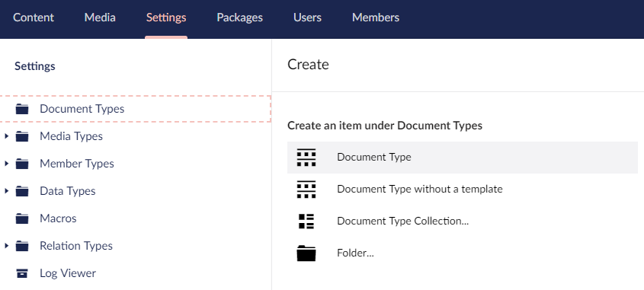Expand the Media Types tree node
The image size is (644, 290).
coord(7,136)
